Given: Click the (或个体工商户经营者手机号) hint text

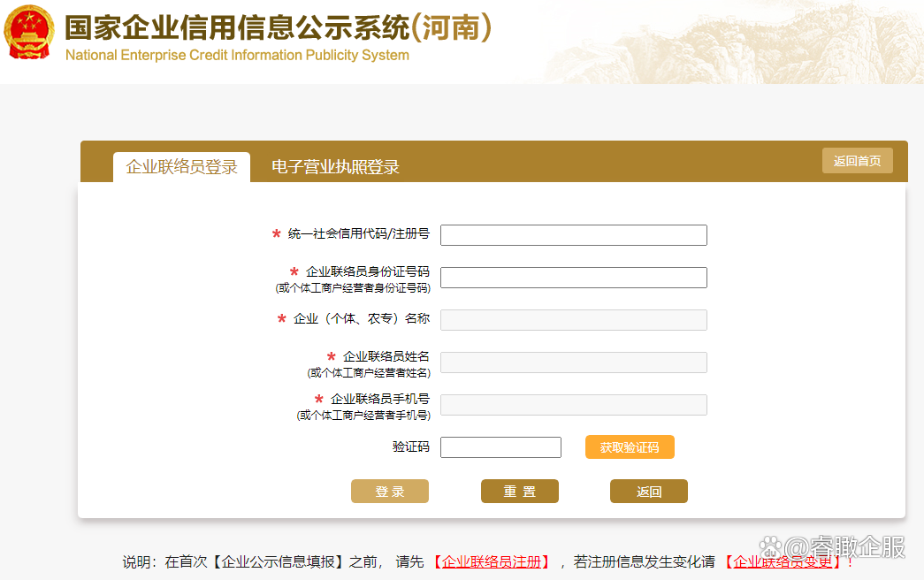Looking at the screenshot, I should click(x=363, y=416).
